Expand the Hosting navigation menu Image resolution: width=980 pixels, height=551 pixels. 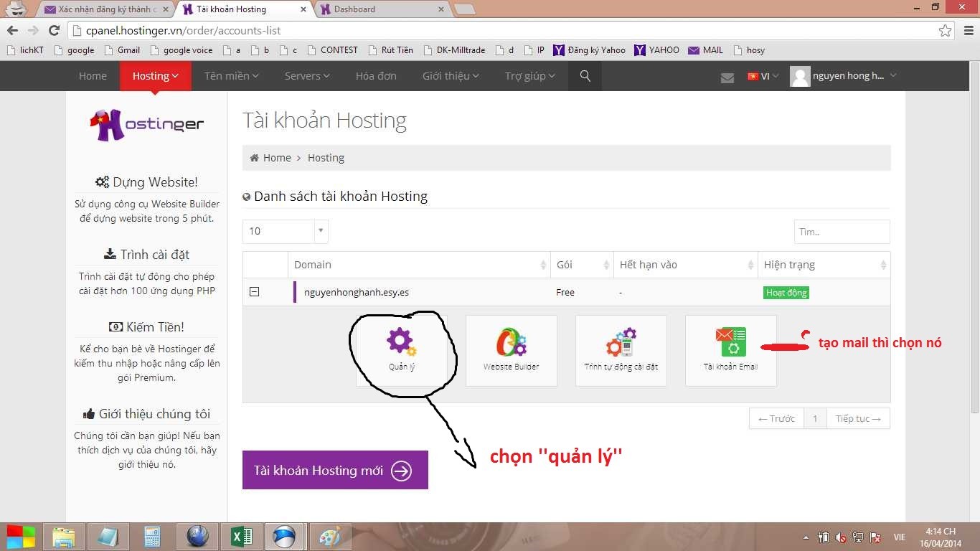[156, 76]
